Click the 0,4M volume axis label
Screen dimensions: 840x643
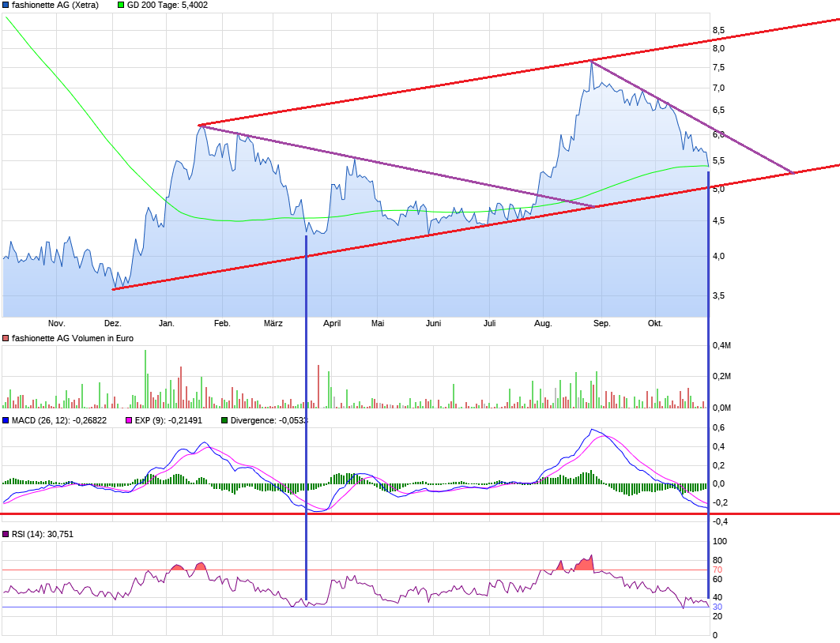pyautogui.click(x=721, y=345)
